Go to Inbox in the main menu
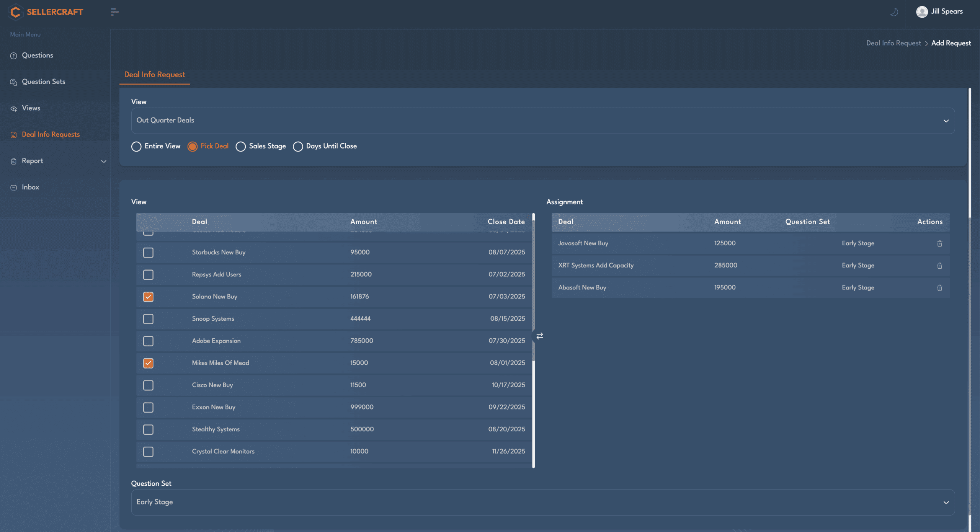The width and height of the screenshot is (980, 532). (30, 187)
